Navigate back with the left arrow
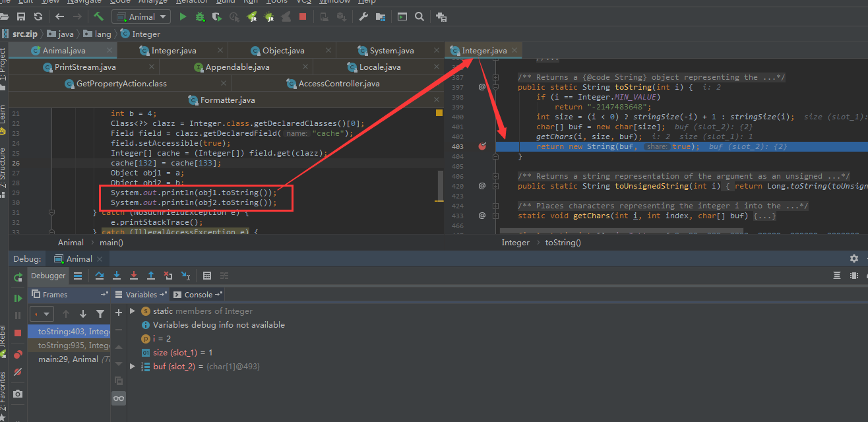The image size is (868, 422). pos(60,16)
